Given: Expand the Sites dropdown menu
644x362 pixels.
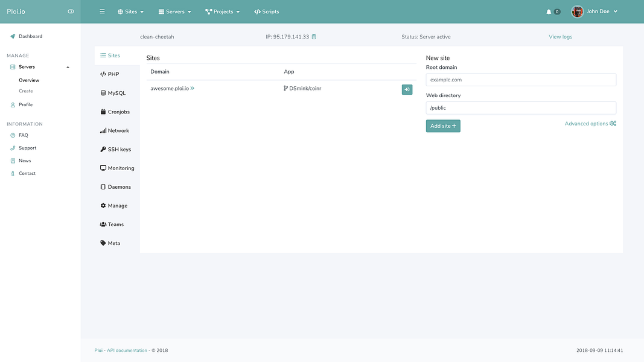Looking at the screenshot, I should click(130, 11).
